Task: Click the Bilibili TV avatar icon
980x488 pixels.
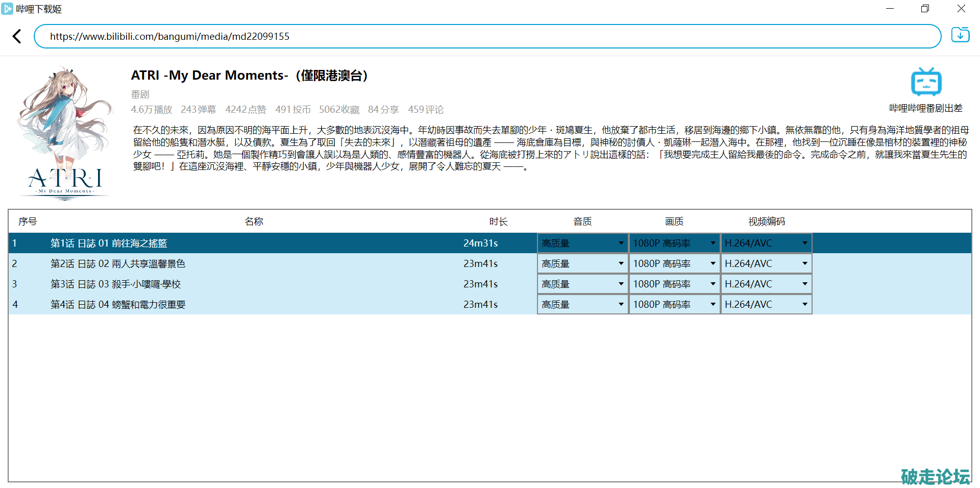Action: click(x=926, y=82)
